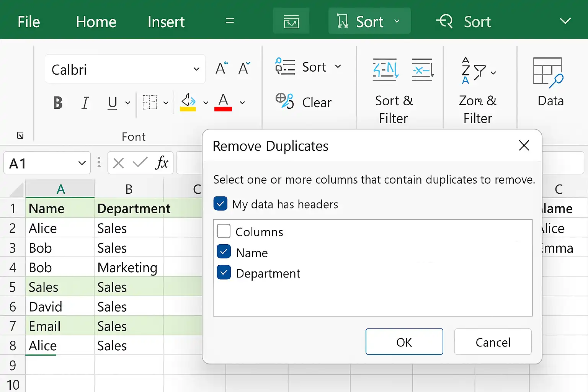Expand ribbon chevron at top right
This screenshot has width=588, height=392.
[x=565, y=21]
